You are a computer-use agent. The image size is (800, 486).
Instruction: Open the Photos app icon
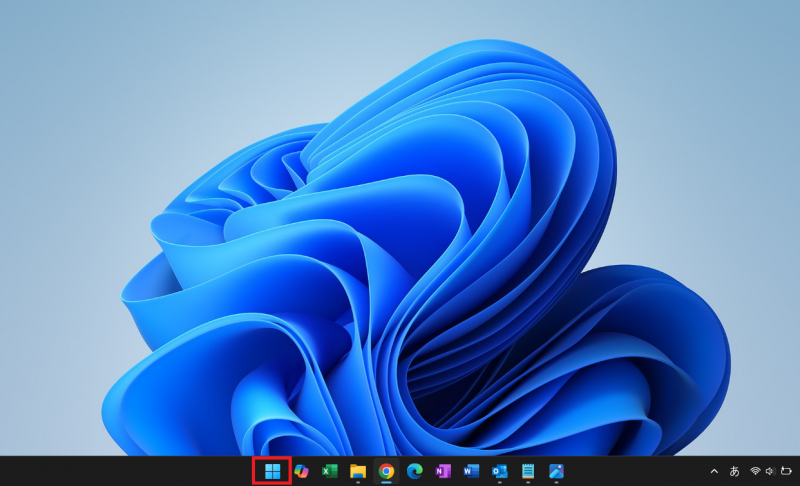(556, 471)
